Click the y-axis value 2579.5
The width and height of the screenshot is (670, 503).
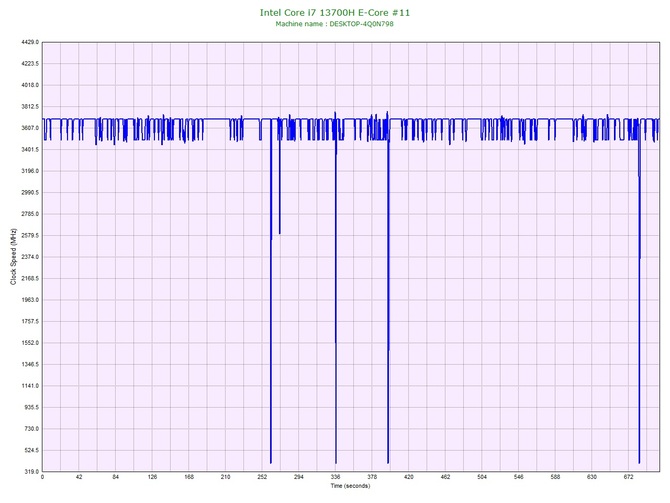point(30,235)
